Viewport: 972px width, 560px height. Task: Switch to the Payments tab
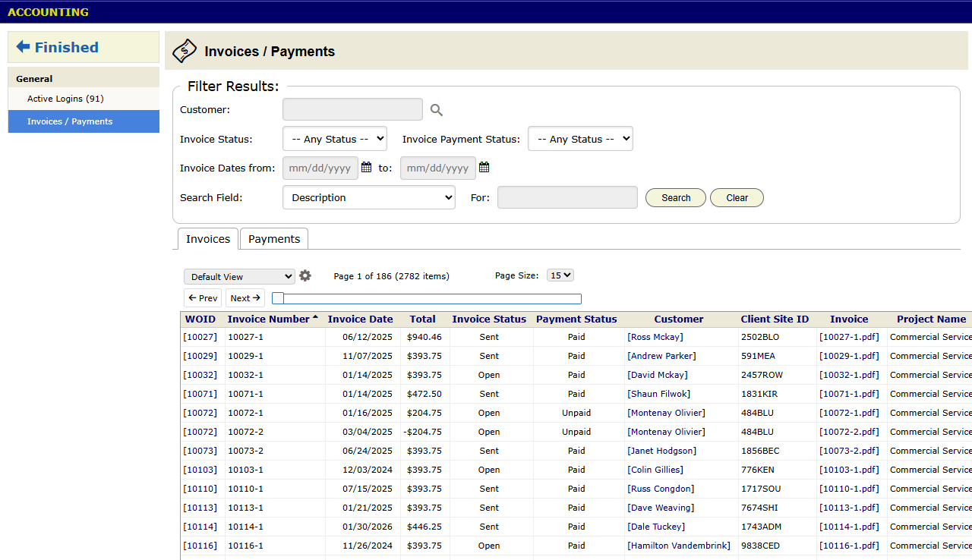pyautogui.click(x=274, y=239)
